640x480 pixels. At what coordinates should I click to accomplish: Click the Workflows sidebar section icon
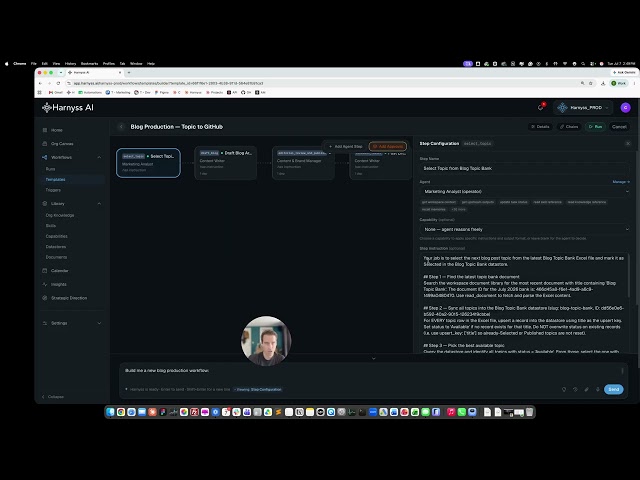click(x=44, y=157)
